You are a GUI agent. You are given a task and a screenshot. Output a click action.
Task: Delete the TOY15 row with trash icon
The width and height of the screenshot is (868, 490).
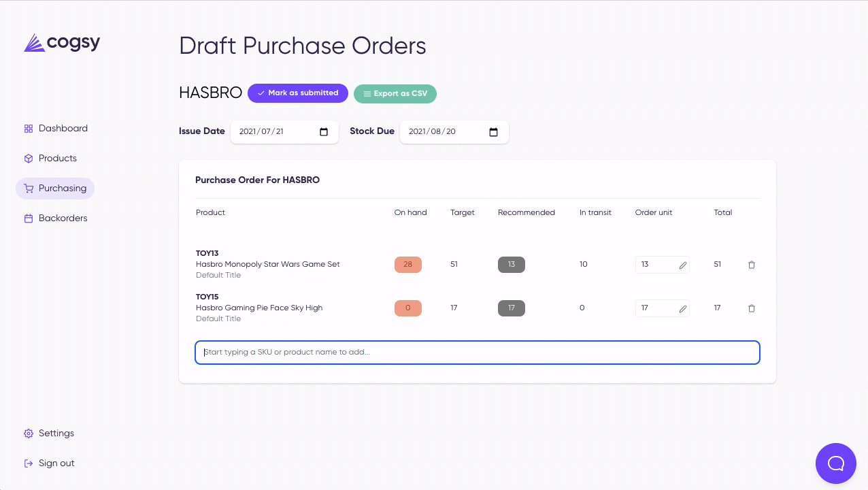pos(752,308)
